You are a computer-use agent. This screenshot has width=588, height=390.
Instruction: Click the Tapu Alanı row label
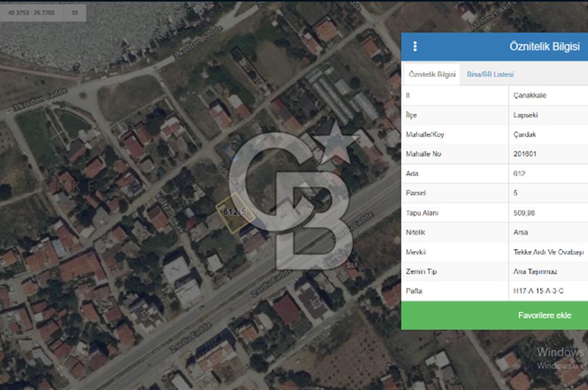(x=422, y=213)
